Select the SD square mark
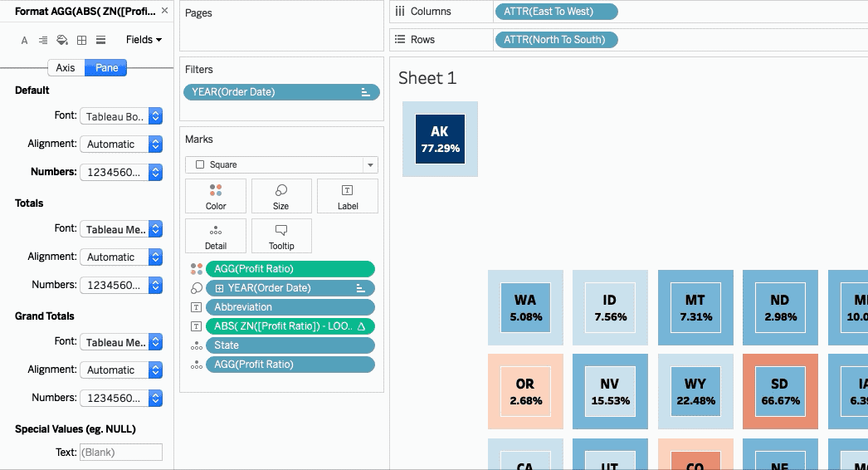Screen dimensions: 868x470 point(780,392)
